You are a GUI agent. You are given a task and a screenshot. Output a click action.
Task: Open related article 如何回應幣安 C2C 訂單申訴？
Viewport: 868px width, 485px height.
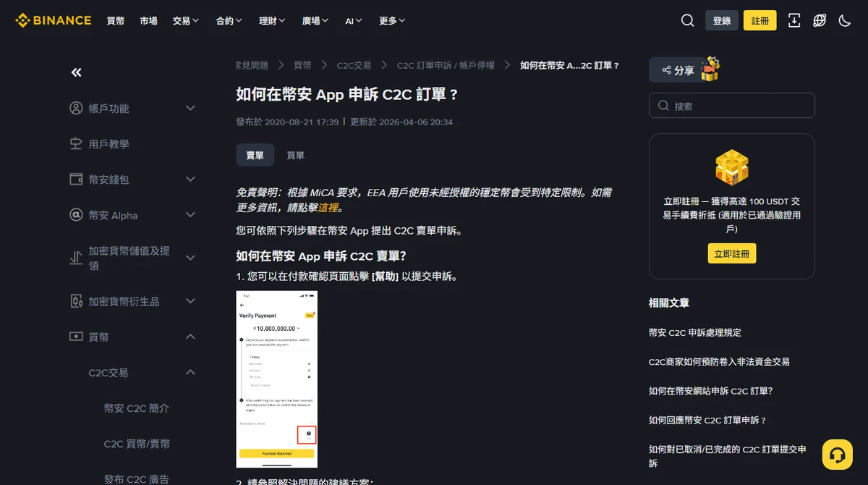tap(707, 420)
